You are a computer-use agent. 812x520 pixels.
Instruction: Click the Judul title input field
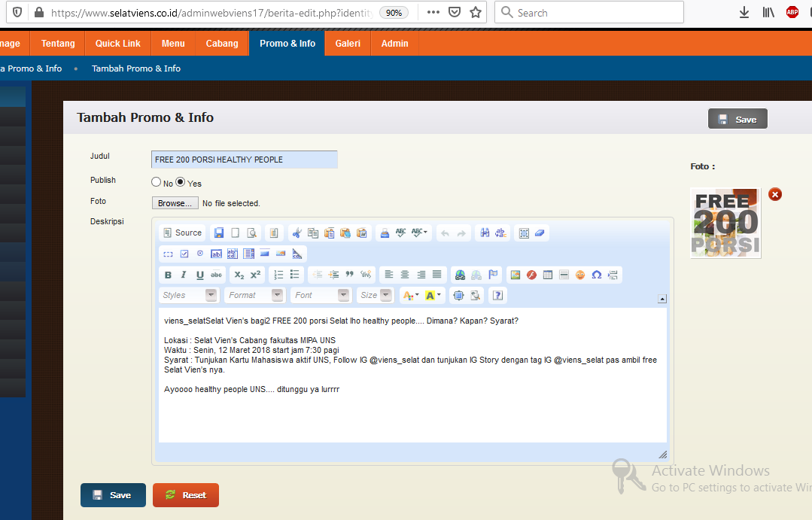point(244,160)
